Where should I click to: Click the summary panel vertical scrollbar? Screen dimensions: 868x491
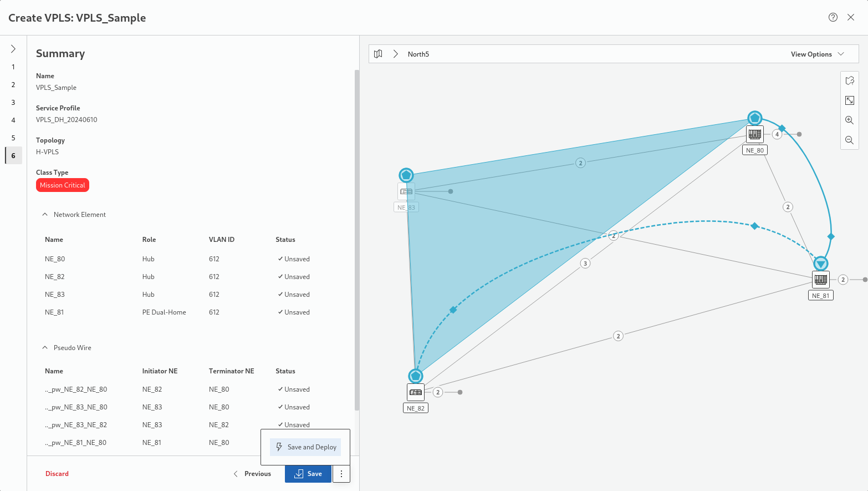[x=356, y=240]
